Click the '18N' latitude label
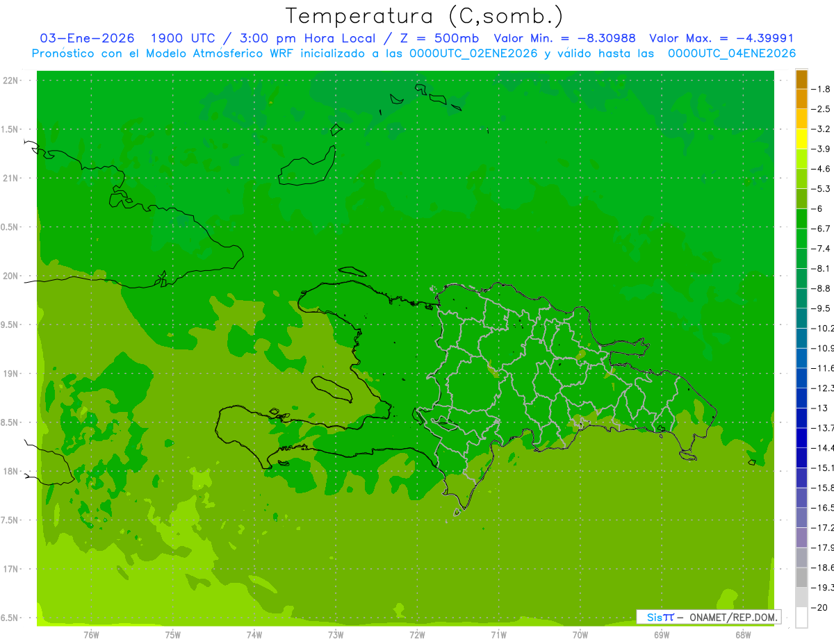 pyautogui.click(x=12, y=472)
